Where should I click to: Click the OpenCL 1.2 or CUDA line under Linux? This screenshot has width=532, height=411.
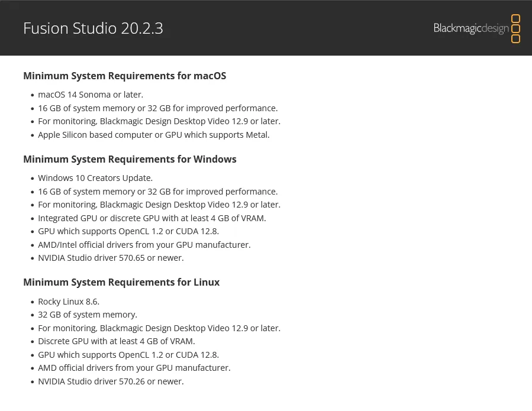coord(128,355)
